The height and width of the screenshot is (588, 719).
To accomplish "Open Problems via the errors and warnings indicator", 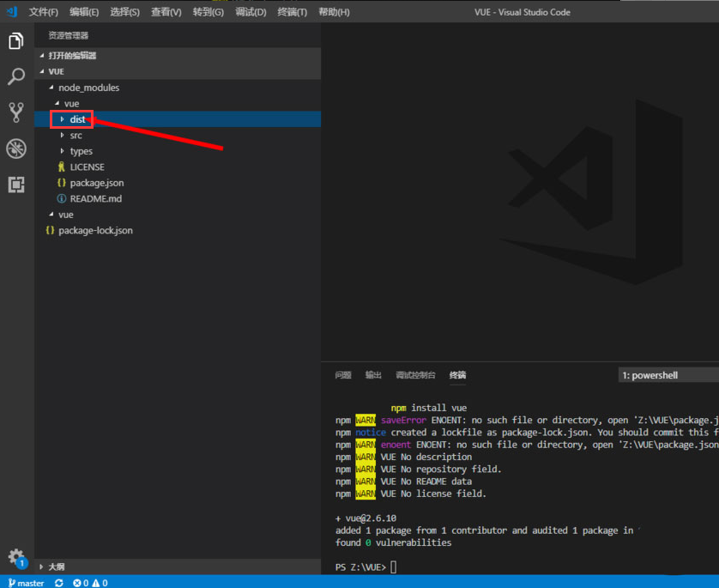I will point(90,582).
